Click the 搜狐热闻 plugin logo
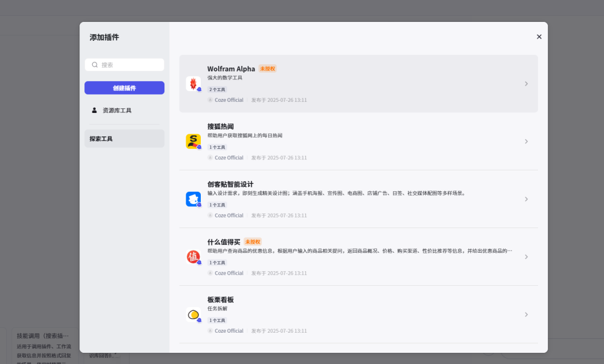Viewport: 604px width, 364px height. 194,141
